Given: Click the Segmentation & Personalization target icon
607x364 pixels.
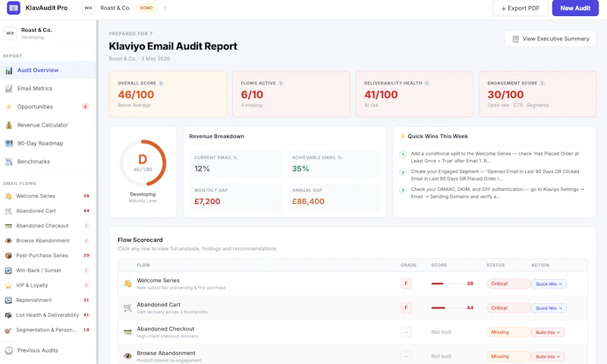Looking at the screenshot, I should click(8, 330).
